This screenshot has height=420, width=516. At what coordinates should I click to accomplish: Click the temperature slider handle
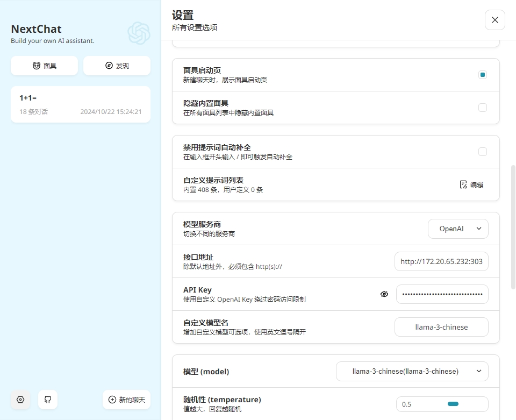(x=453, y=404)
